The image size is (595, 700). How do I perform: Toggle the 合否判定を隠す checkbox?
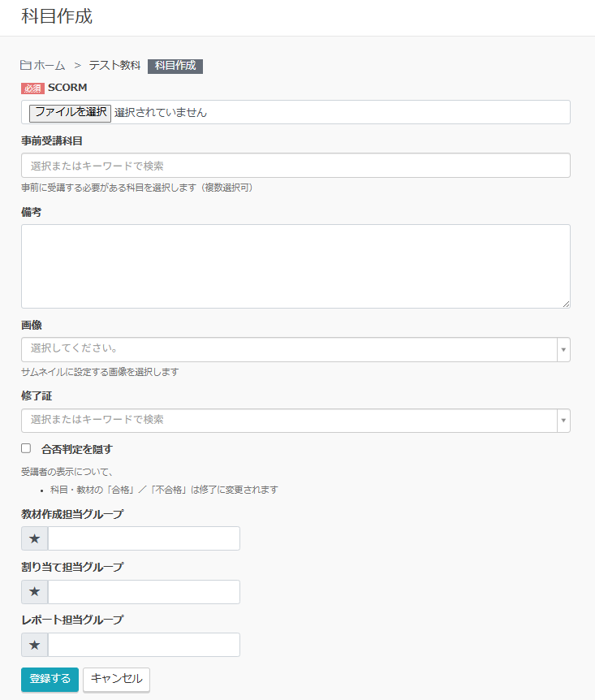click(x=26, y=448)
